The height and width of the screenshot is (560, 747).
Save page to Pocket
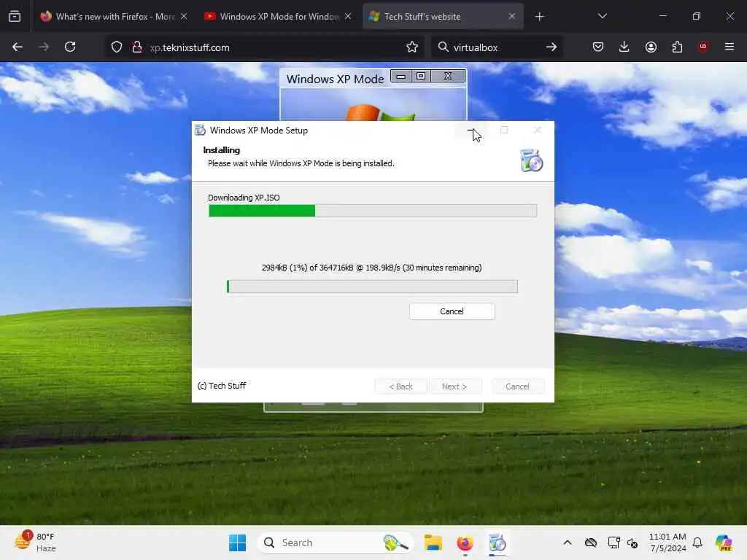tap(598, 47)
